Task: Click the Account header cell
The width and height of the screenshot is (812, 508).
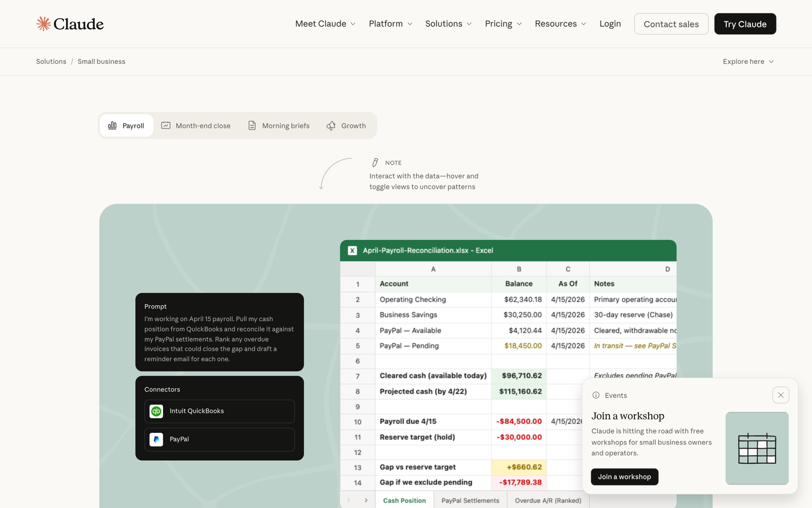Action: coord(433,284)
